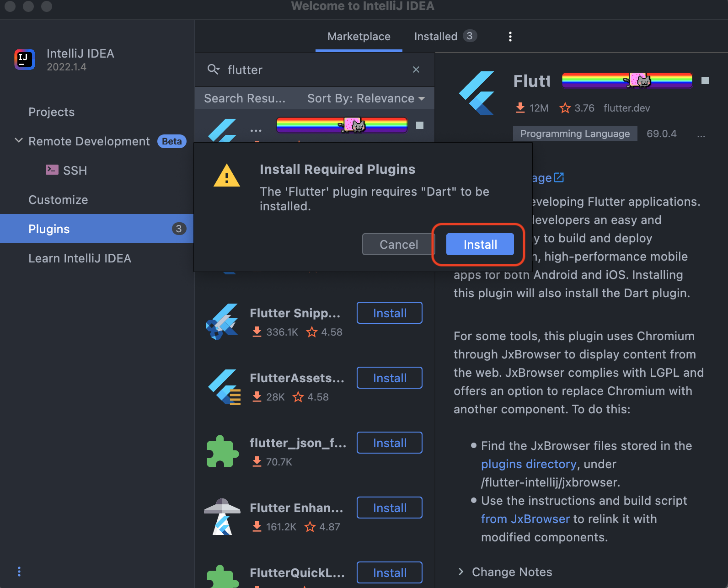This screenshot has width=728, height=588.
Task: Open the Customize section
Action: [x=58, y=200]
